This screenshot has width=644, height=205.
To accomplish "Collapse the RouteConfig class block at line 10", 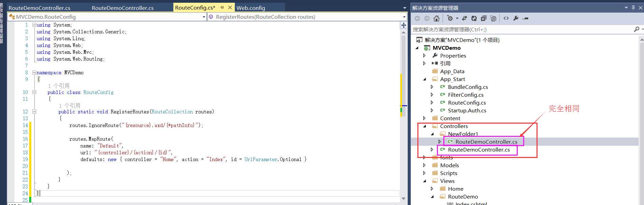I will pos(34,92).
